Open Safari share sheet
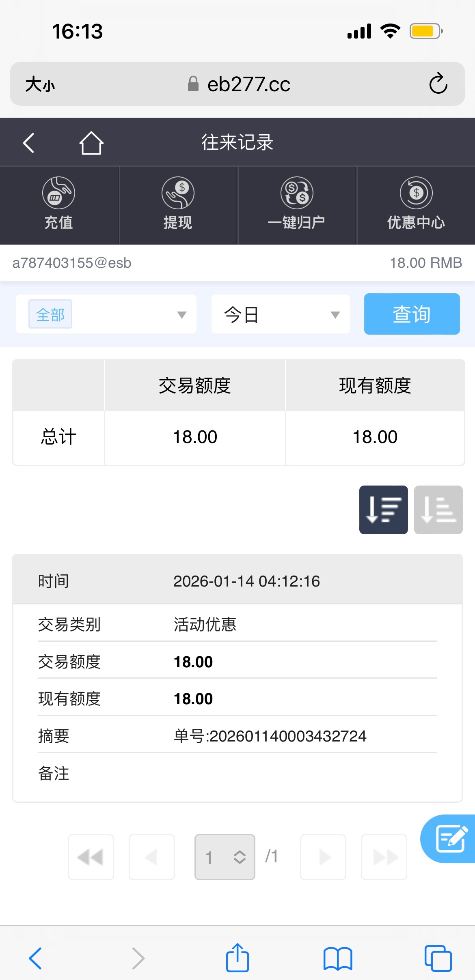This screenshot has height=980, width=475. click(237, 958)
